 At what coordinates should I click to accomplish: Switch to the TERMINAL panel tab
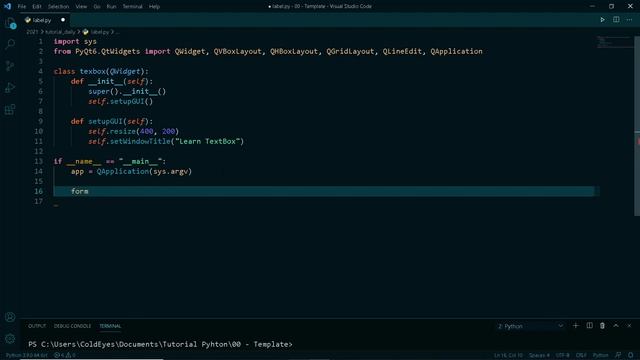110,326
